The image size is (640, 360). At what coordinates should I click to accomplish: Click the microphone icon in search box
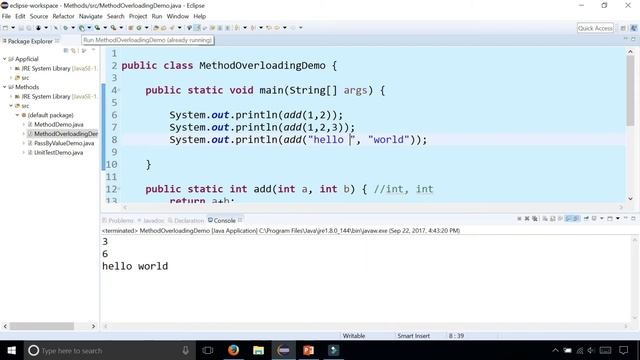coord(185,350)
